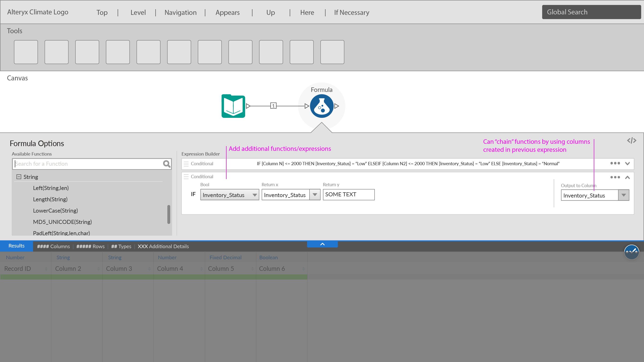Click the search magnifier icon
The image size is (644, 362).
click(x=166, y=164)
